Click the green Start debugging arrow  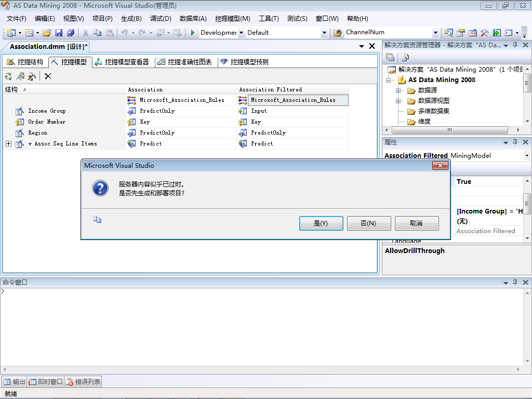tap(193, 33)
